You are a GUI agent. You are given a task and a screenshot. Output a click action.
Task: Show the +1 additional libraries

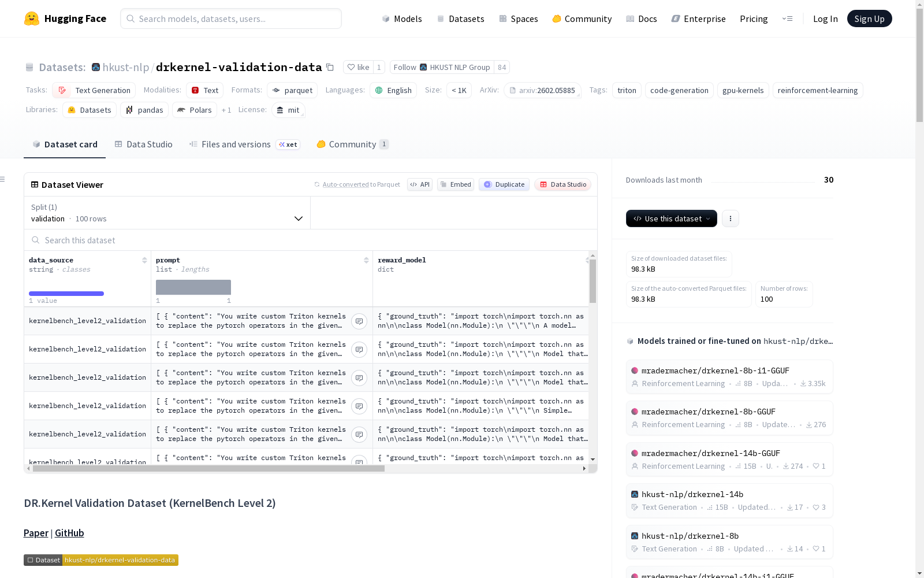point(226,110)
